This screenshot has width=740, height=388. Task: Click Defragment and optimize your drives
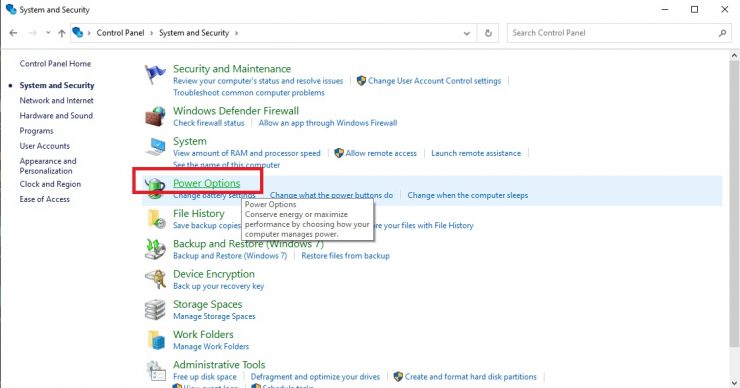click(315, 377)
